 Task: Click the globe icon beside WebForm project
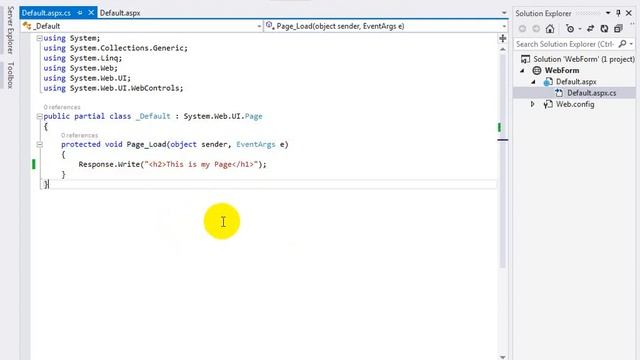[537, 70]
